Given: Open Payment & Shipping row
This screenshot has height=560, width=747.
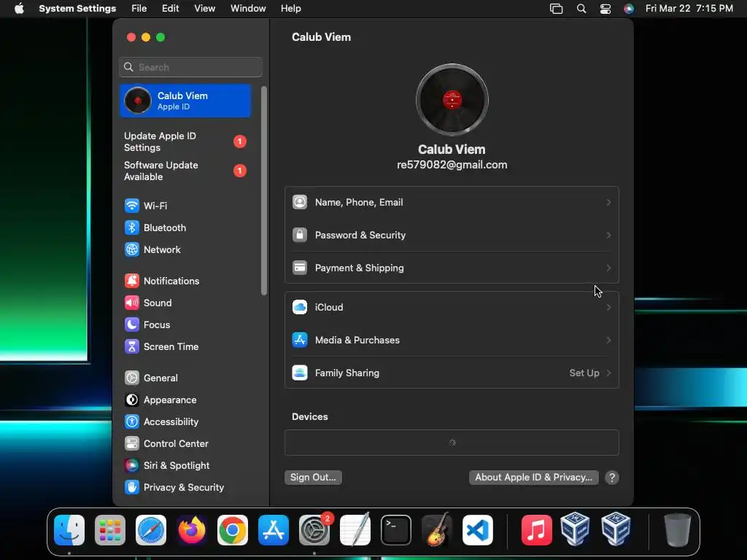Looking at the screenshot, I should tap(452, 268).
